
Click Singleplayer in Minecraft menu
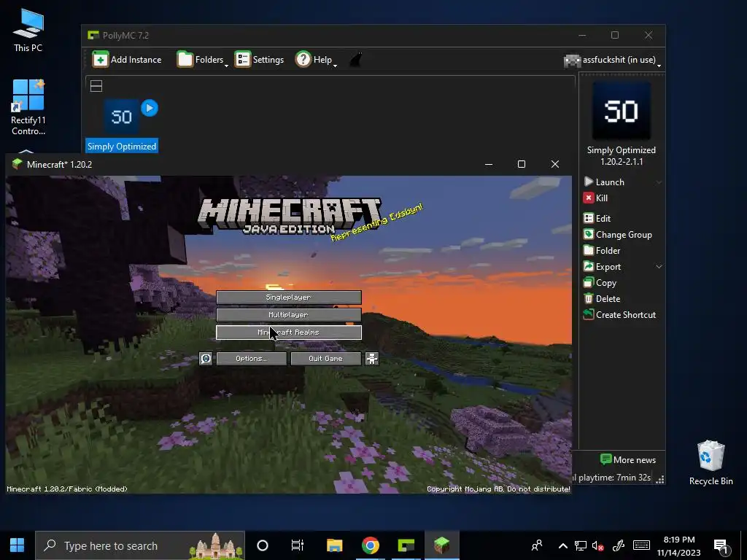pos(289,297)
